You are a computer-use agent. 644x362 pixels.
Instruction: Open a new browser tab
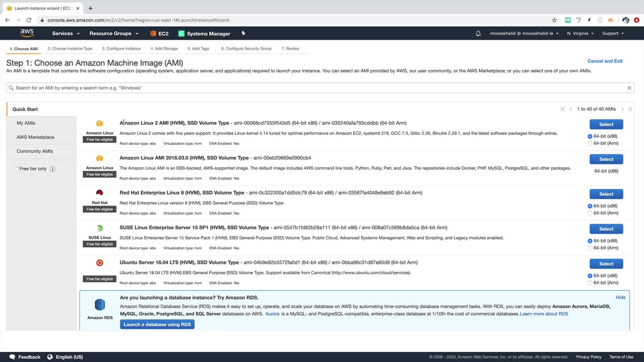[91, 8]
